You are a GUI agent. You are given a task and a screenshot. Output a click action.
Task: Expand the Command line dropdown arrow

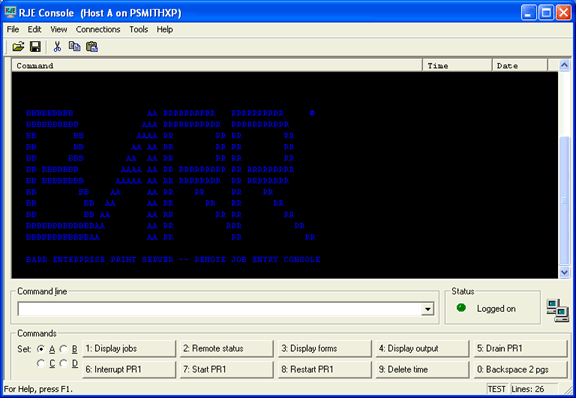coord(427,309)
